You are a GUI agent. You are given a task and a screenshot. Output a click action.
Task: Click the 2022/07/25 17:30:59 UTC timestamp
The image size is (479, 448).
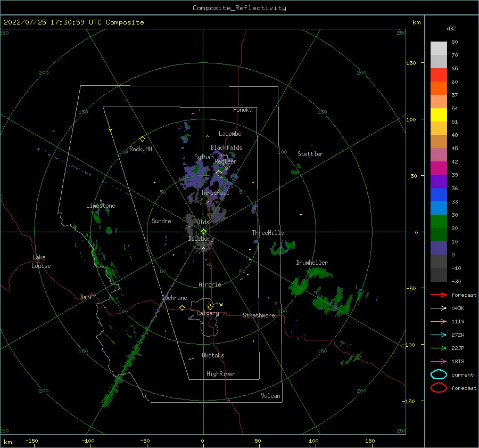pos(53,22)
